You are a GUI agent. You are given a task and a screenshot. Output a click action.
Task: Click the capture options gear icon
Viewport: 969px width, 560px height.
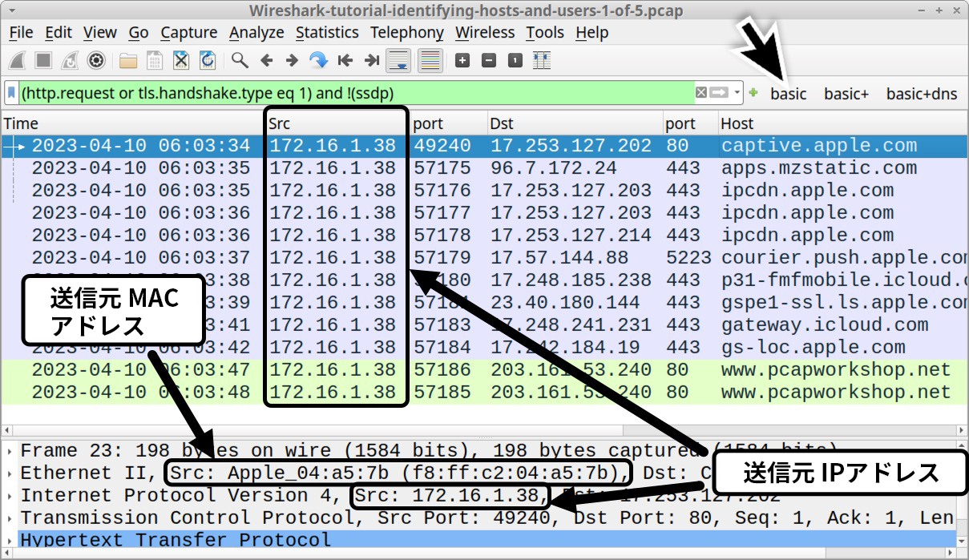(x=97, y=60)
